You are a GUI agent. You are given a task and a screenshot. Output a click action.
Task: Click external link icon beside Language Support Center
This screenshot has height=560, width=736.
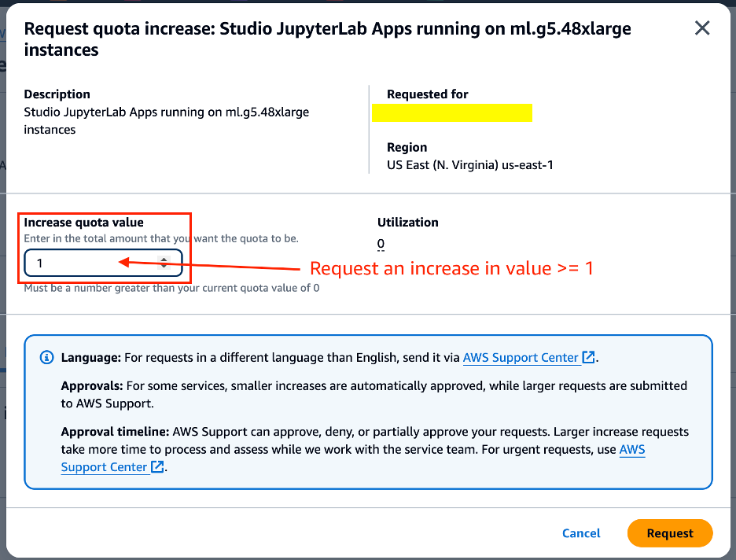coord(588,357)
